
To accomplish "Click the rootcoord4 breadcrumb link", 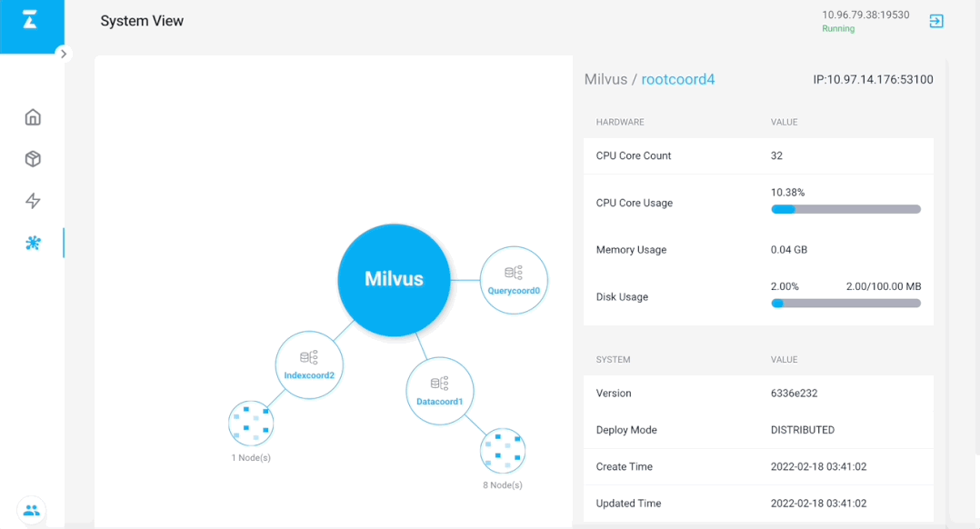I will (678, 79).
